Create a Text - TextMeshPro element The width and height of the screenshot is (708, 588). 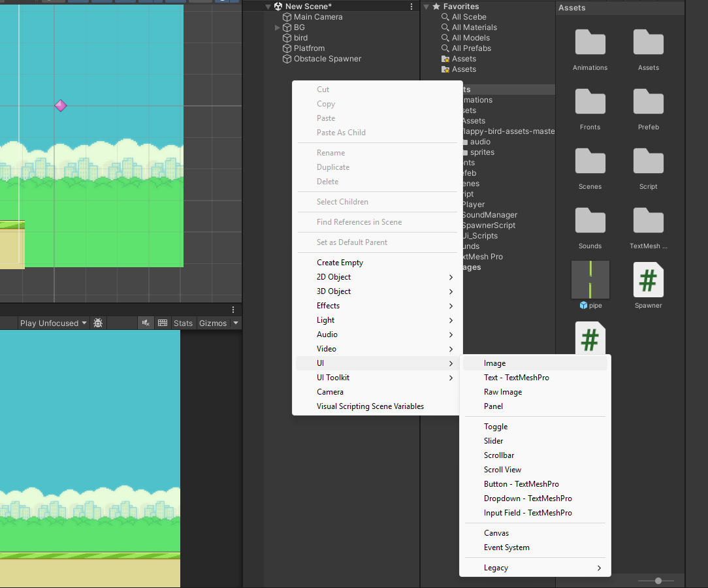point(535,378)
